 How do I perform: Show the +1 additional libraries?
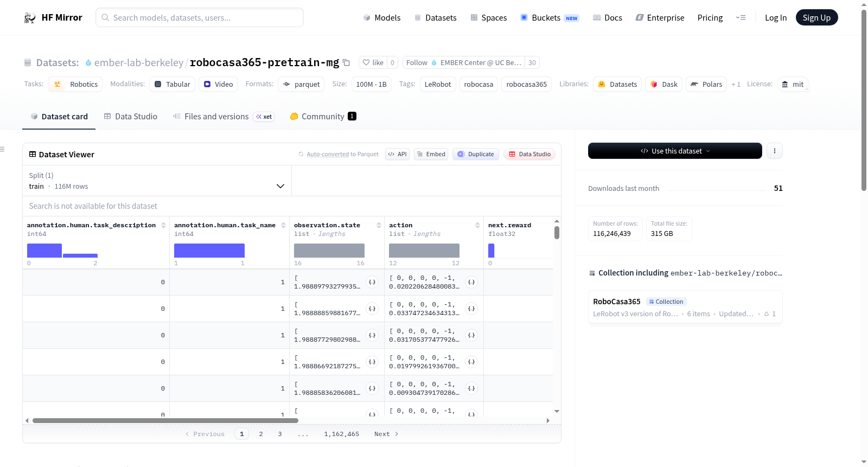tap(736, 84)
